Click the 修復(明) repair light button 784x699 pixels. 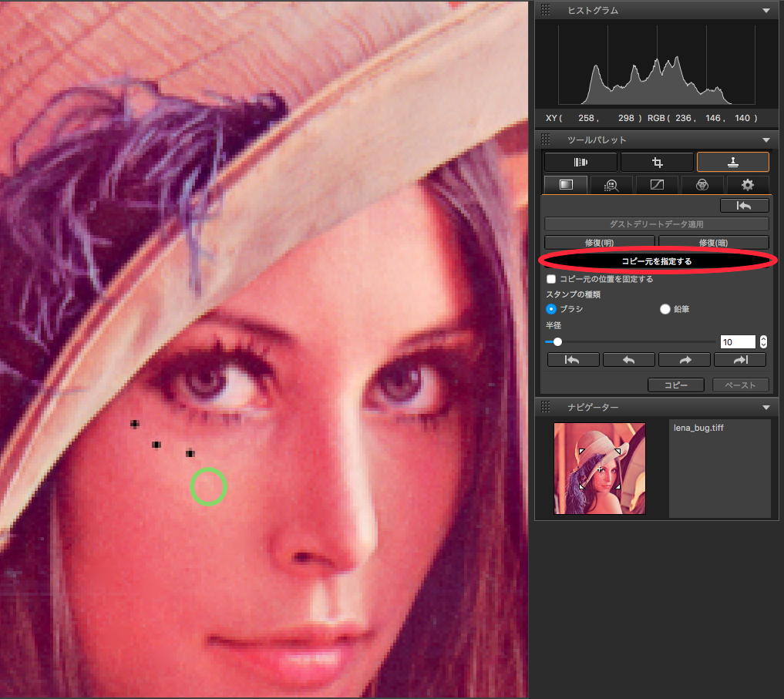600,243
